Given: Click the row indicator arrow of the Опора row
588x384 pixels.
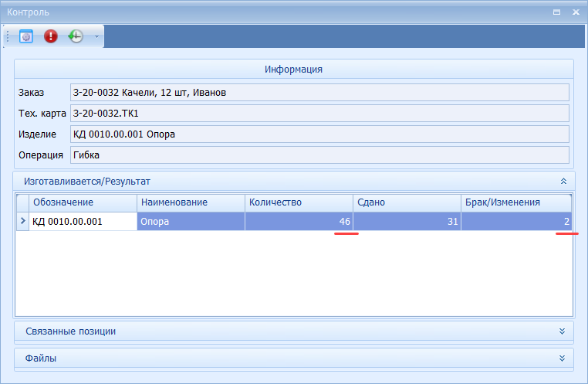Looking at the screenshot, I should tap(22, 222).
